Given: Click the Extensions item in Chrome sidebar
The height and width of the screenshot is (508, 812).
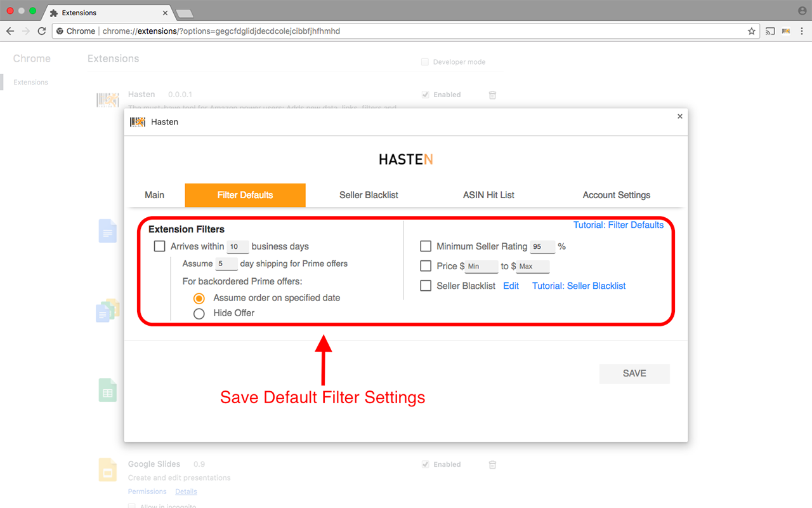Looking at the screenshot, I should pyautogui.click(x=31, y=82).
